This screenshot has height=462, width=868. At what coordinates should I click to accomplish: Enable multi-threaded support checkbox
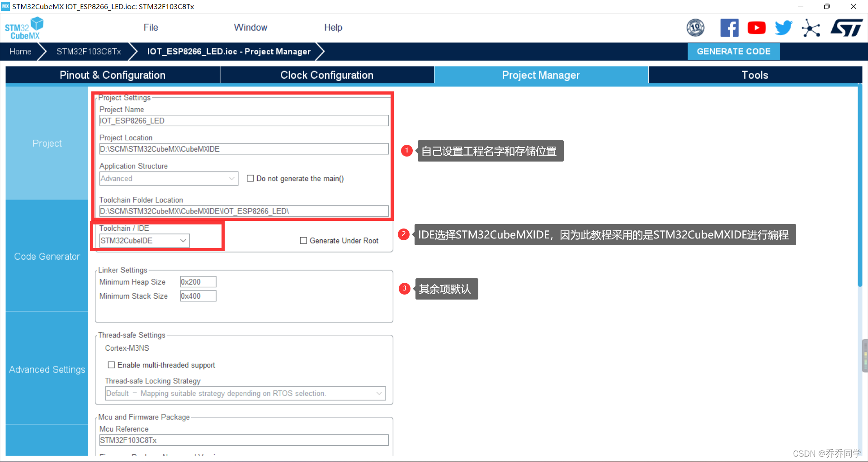(111, 365)
